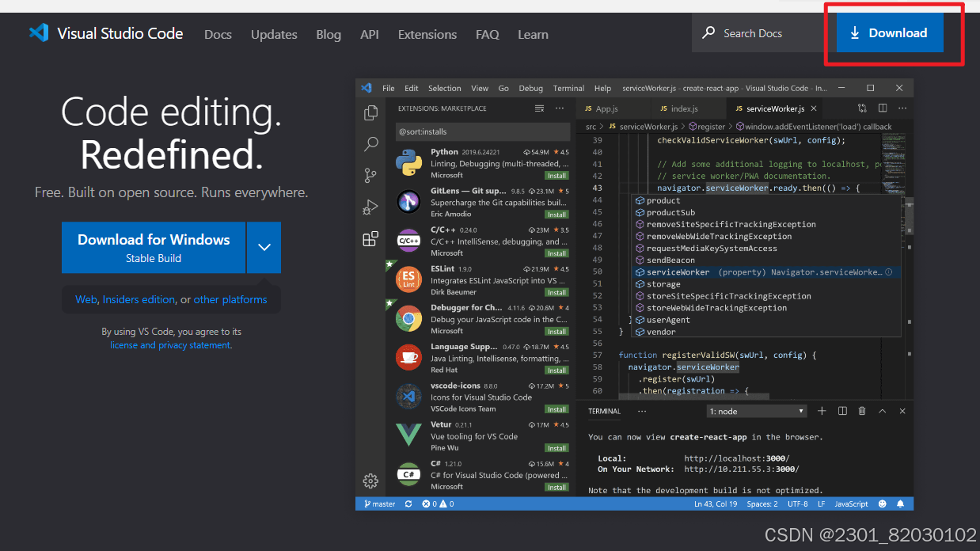Click the synchronize changes icon in status bar

coord(408,503)
